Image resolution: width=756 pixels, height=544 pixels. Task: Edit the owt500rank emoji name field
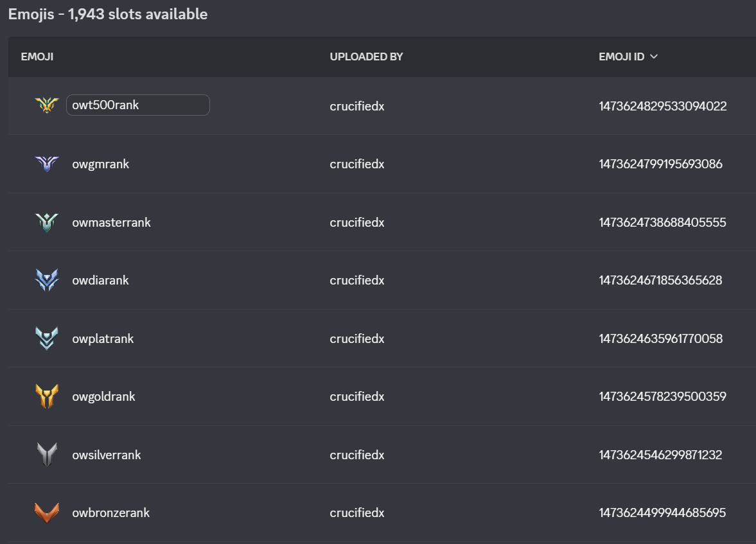(x=138, y=105)
